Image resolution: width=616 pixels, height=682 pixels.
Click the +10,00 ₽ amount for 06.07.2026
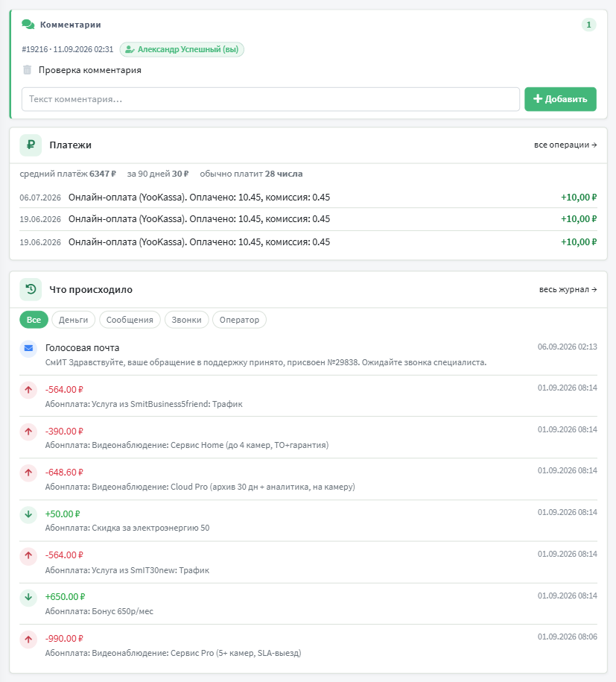pos(579,197)
